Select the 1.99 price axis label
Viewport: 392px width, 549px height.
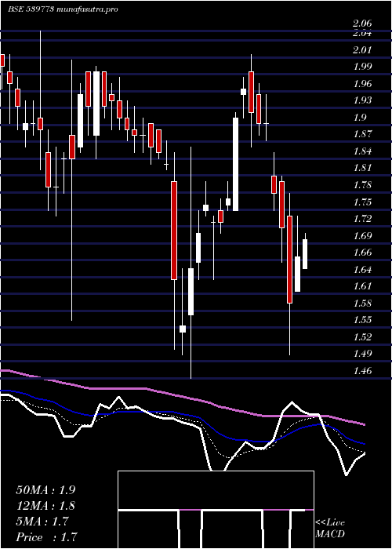pyautogui.click(x=362, y=67)
